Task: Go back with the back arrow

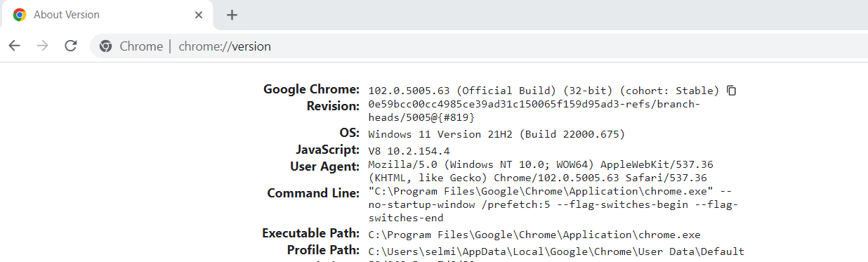Action: (x=14, y=46)
